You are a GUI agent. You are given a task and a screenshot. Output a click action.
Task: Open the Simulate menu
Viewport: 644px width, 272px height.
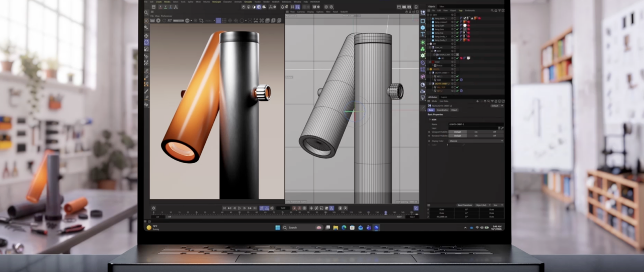pos(248,2)
